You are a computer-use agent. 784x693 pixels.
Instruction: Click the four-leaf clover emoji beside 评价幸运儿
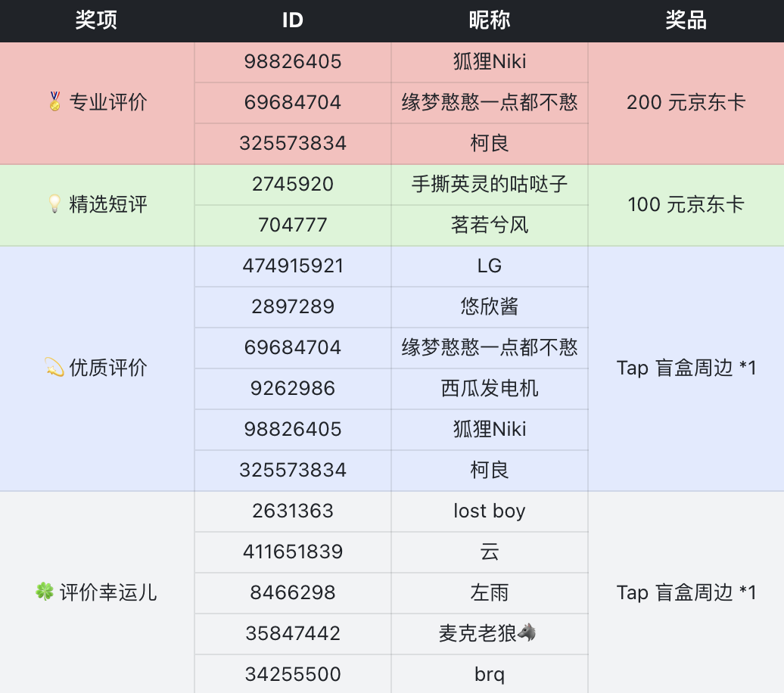(x=45, y=592)
